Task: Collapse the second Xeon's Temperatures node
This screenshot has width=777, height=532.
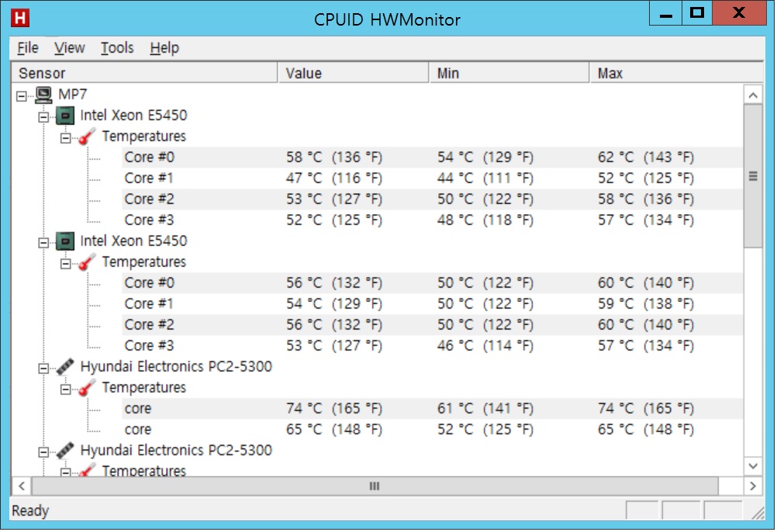Action: click(x=65, y=264)
